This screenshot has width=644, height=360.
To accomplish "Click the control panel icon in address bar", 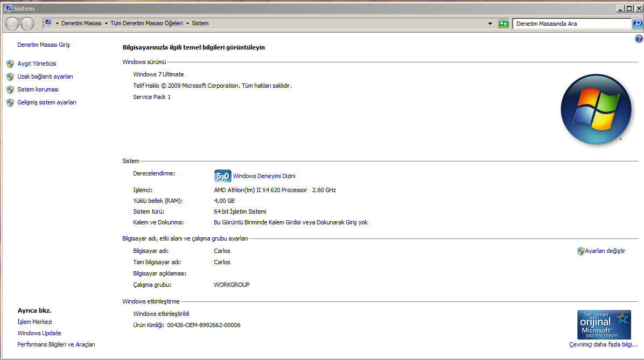I will [48, 23].
